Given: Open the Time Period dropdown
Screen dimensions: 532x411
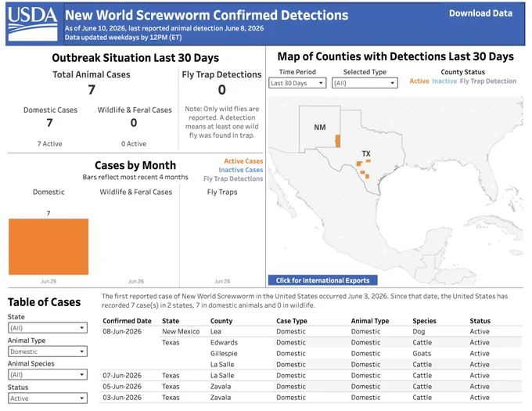Looking at the screenshot, I should pyautogui.click(x=297, y=83).
